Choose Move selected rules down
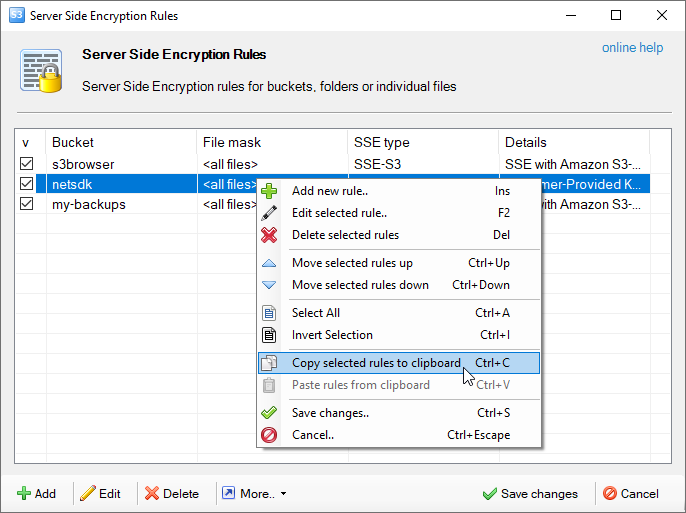Viewport: 686px width, 513px height. coord(399,285)
